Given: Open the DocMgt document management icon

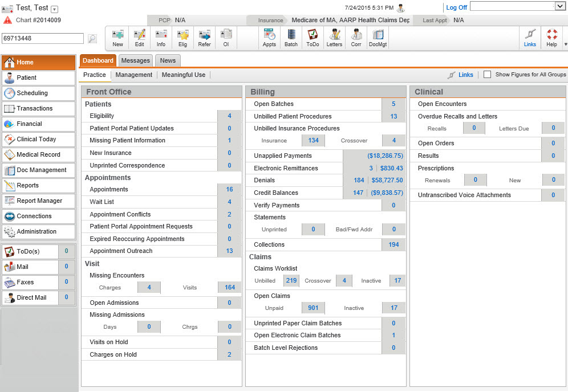Looking at the screenshot, I should [x=378, y=38].
